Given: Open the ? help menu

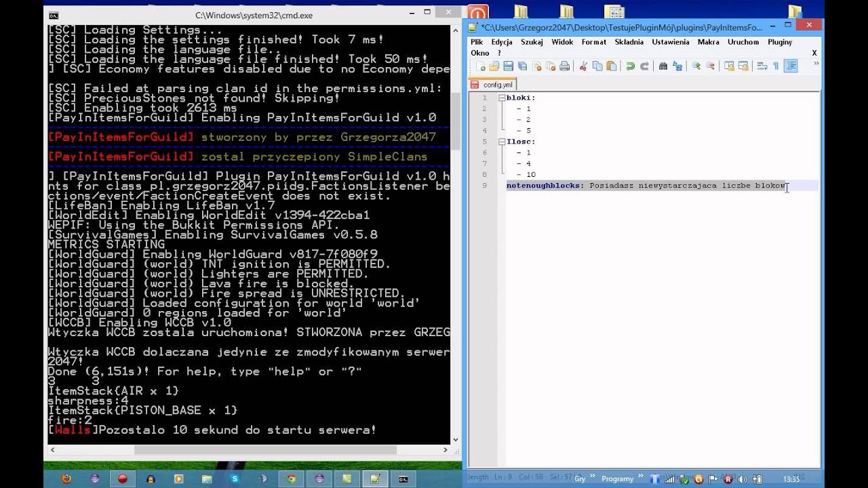Looking at the screenshot, I should (500, 53).
